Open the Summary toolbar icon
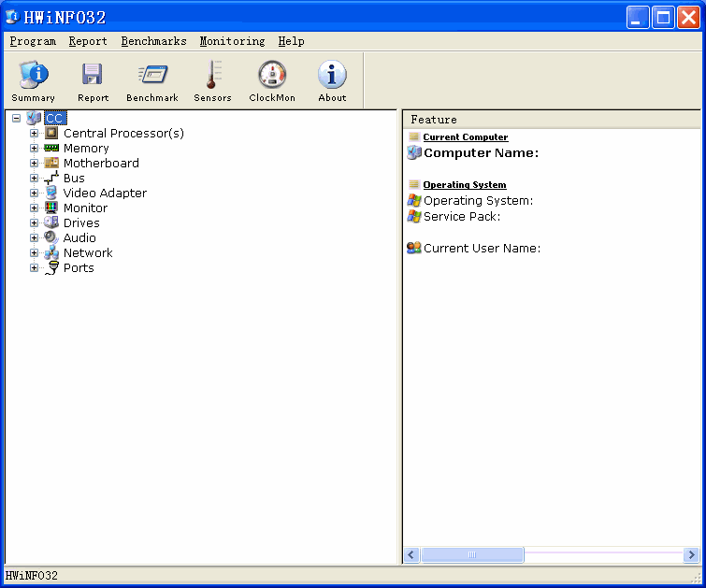Viewport: 706px width, 588px height. click(x=34, y=75)
